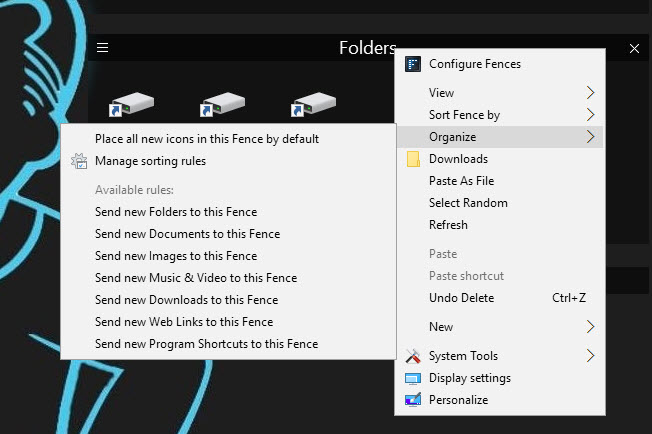This screenshot has height=434, width=652.
Task: Open the View menu entry
Action: tap(500, 93)
